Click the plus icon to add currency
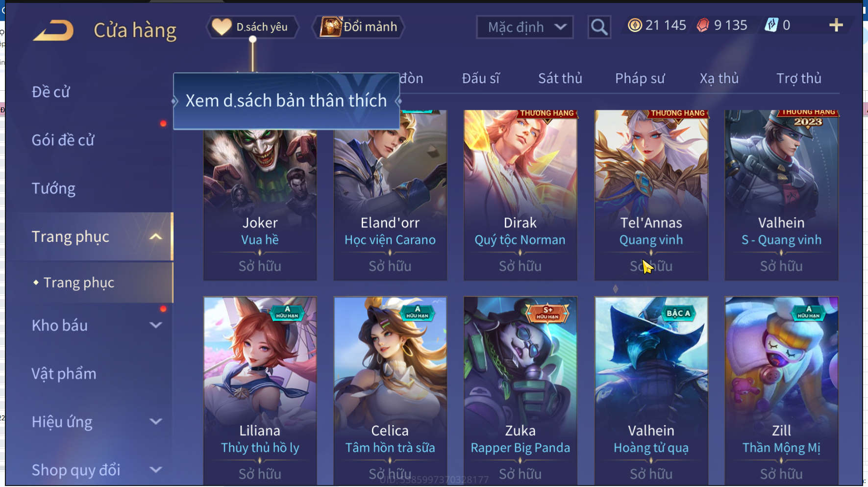868x487 pixels. click(836, 25)
